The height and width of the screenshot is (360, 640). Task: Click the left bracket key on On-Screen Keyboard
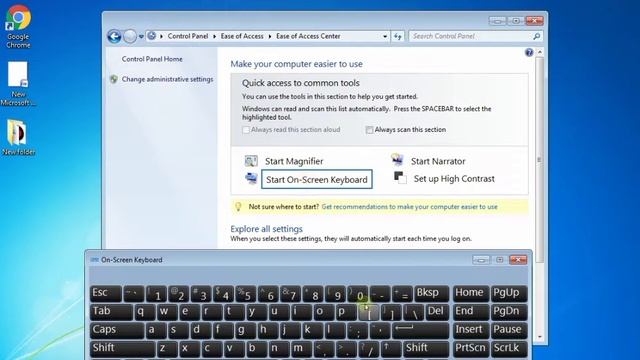369,312
